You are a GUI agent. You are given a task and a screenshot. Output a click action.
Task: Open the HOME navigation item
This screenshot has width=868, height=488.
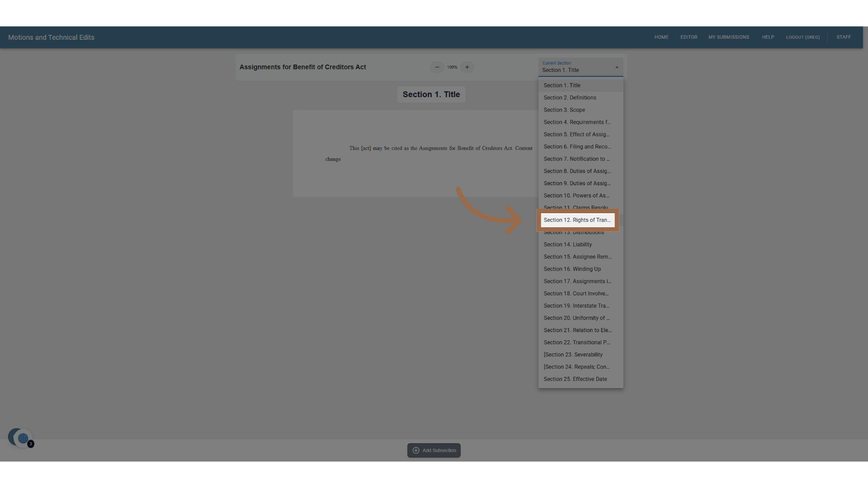click(x=661, y=37)
